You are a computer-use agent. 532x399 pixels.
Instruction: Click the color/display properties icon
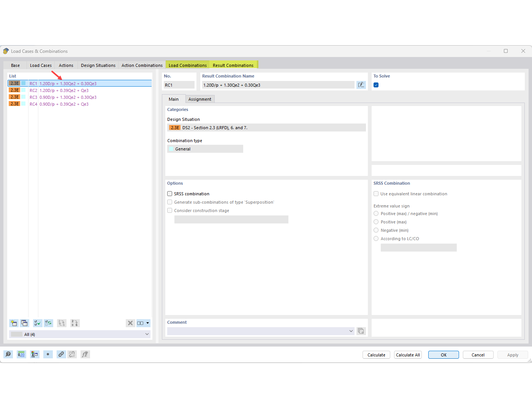tap(35, 354)
